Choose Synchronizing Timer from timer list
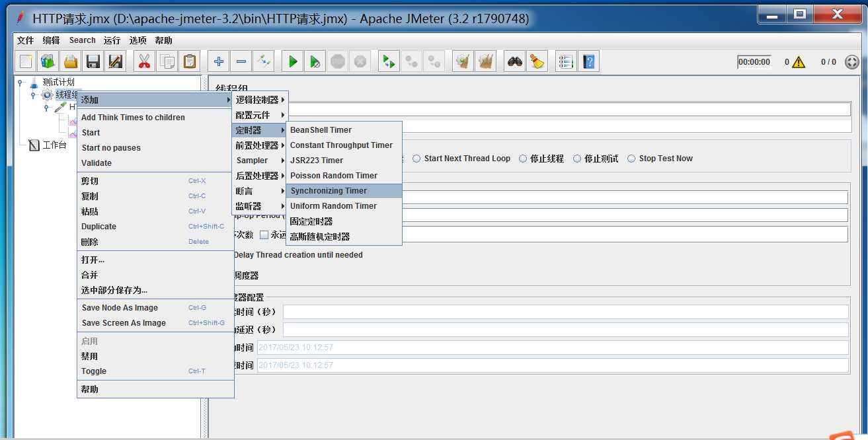Viewport: 868px width, 440px height. coord(344,191)
